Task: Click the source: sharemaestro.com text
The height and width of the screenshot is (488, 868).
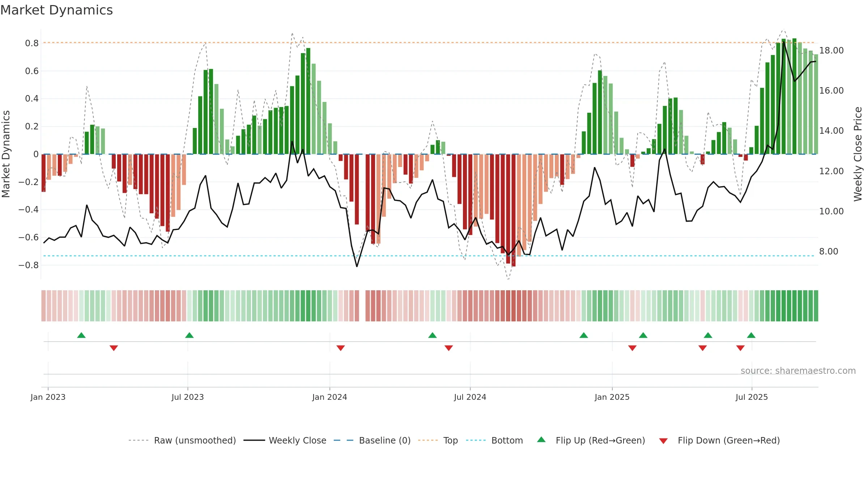Action: (x=798, y=371)
